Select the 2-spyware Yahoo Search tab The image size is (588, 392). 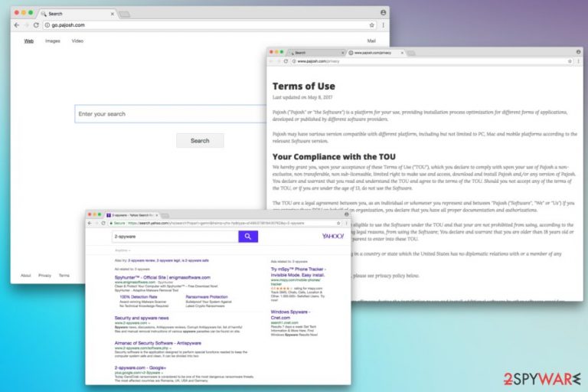132,215
